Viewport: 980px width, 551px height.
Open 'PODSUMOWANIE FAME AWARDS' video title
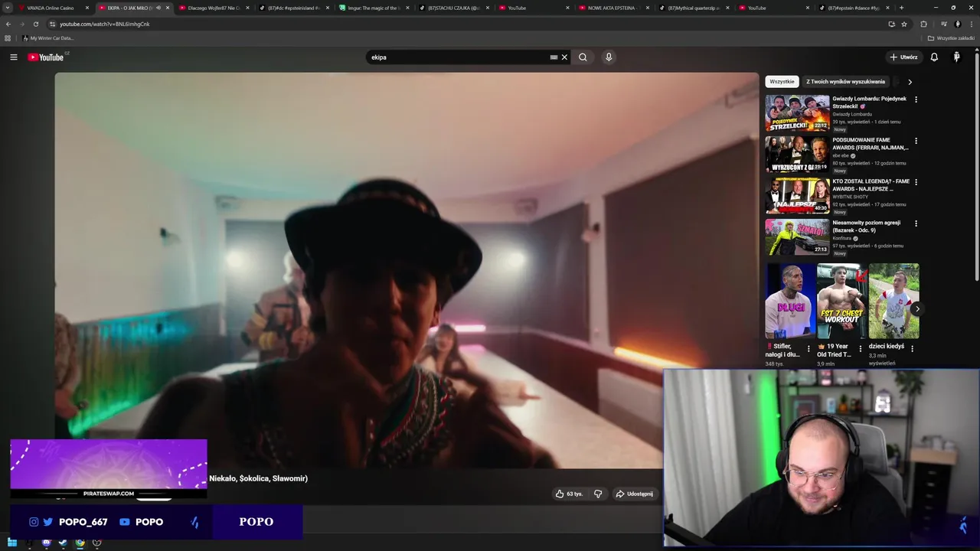coord(871,144)
